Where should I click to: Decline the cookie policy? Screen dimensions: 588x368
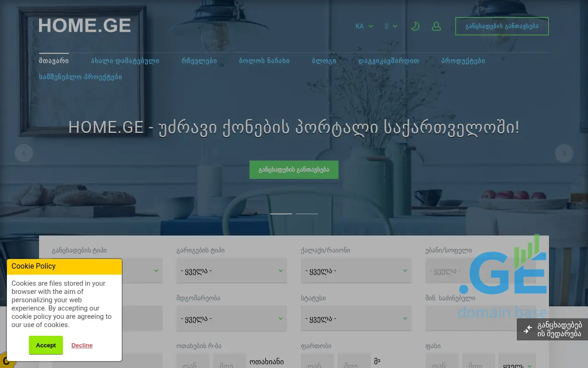(x=82, y=345)
